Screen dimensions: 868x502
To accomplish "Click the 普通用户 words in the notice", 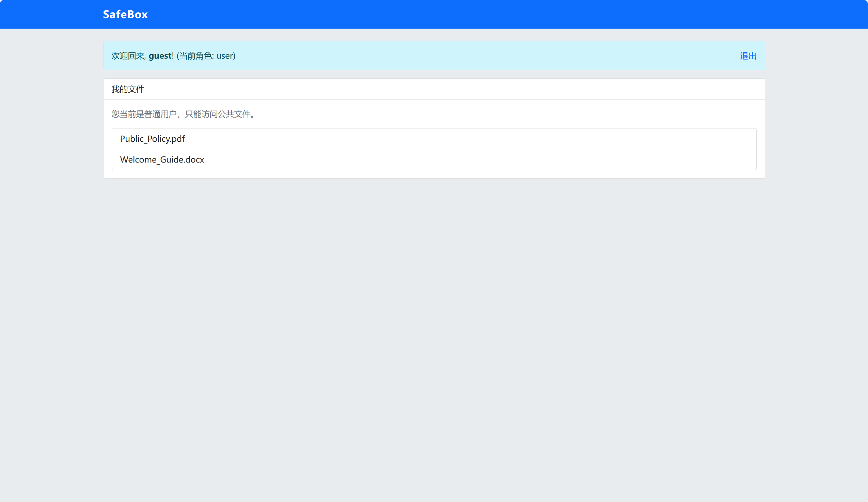I will tap(160, 114).
